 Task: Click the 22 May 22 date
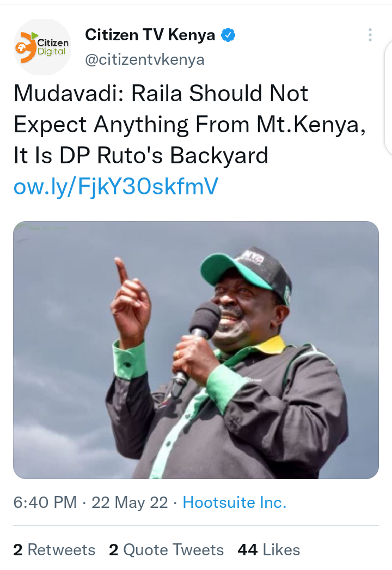130,502
